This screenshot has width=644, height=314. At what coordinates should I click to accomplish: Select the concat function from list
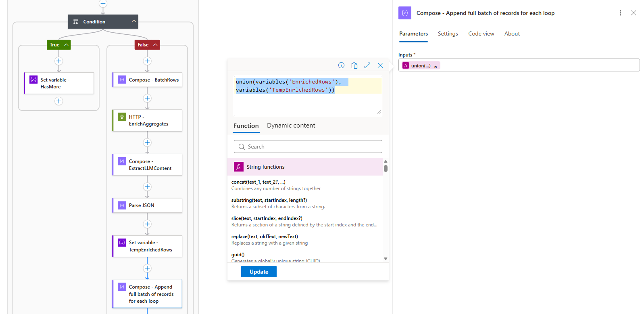click(258, 182)
